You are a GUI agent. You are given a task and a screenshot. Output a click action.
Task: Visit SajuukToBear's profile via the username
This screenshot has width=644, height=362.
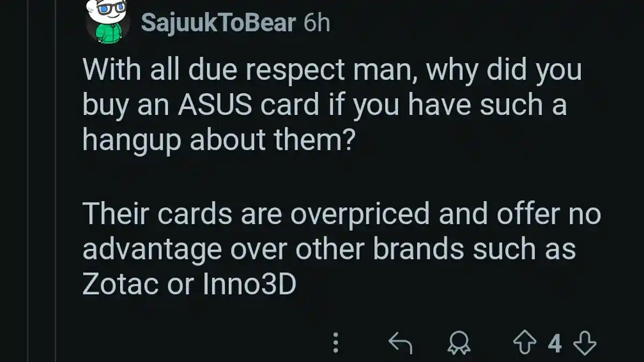(x=218, y=23)
